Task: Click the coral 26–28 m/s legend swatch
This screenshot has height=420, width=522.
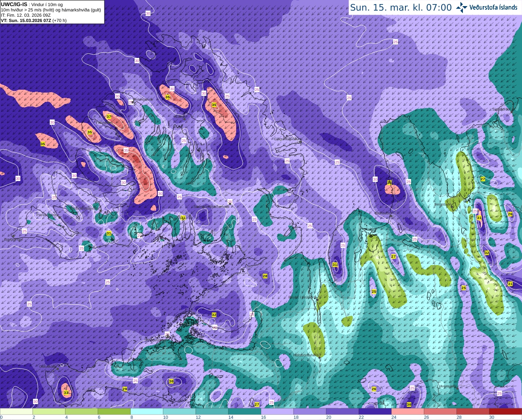Action: (440, 411)
